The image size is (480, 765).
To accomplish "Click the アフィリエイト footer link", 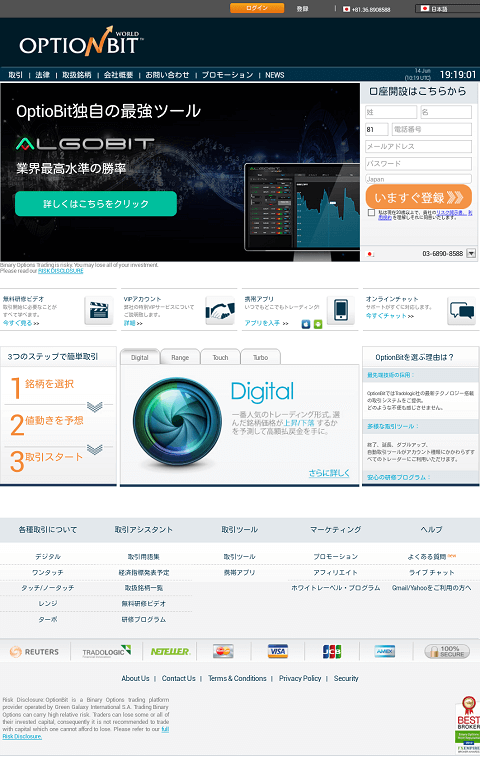I will 335,572.
